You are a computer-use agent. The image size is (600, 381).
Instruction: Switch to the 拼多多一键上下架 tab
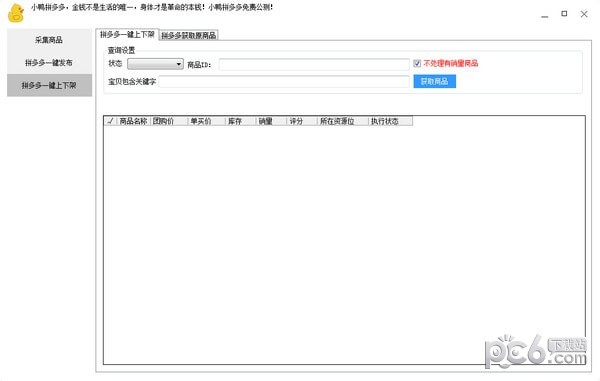point(127,34)
